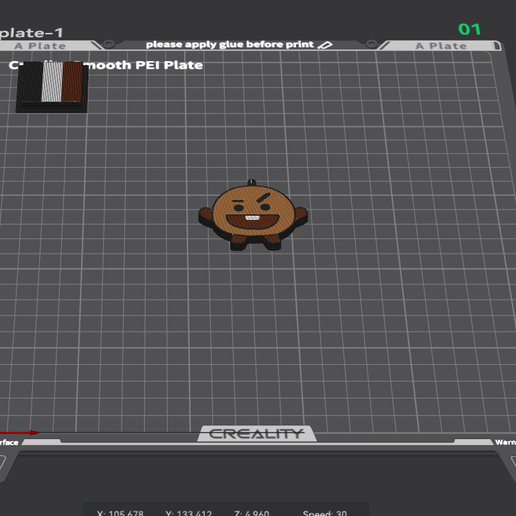The width and height of the screenshot is (516, 516).
Task: Click the glue stick icon beside the glue reminder
Action: coord(325,45)
